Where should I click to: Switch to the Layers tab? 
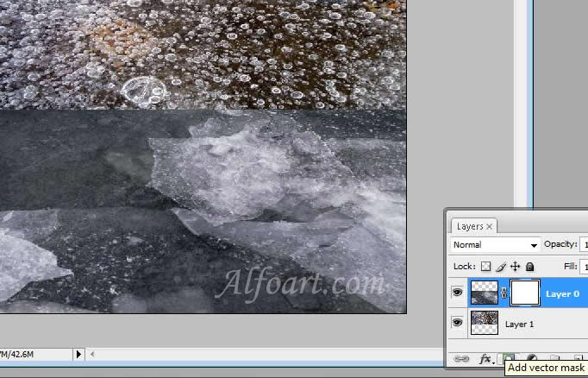coord(470,226)
